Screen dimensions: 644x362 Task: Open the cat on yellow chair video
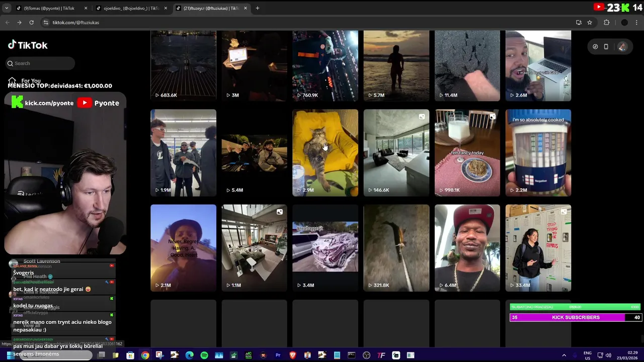point(325,152)
